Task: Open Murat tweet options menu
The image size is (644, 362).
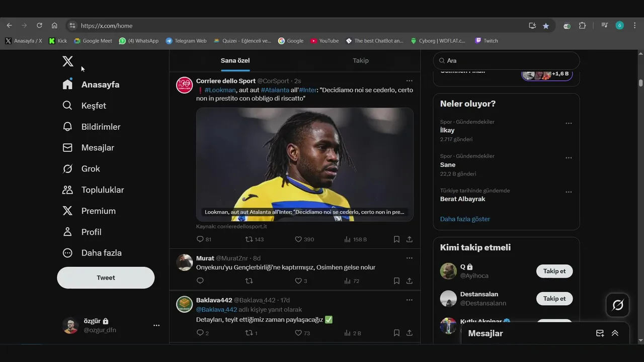Action: pyautogui.click(x=410, y=258)
